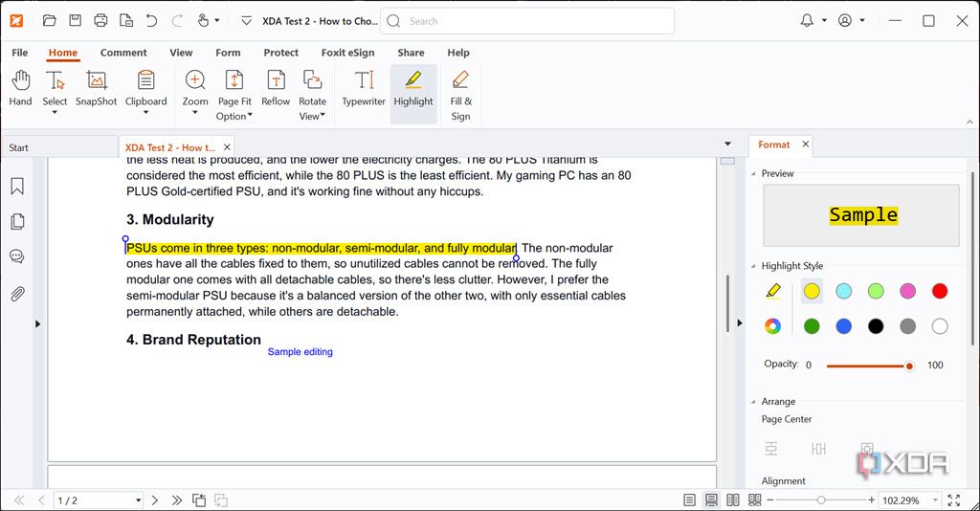The image size is (980, 511).
Task: Collapse the Arrange section
Action: tap(753, 402)
